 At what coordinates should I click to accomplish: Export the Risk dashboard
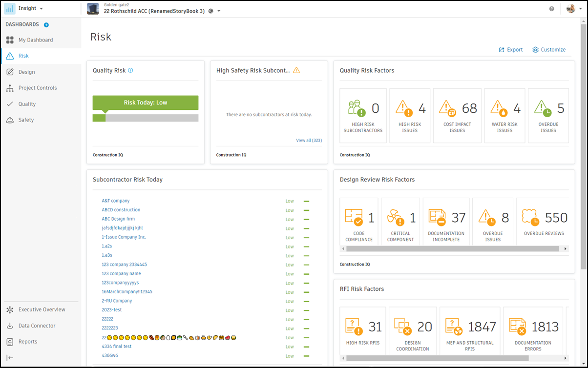pos(510,50)
